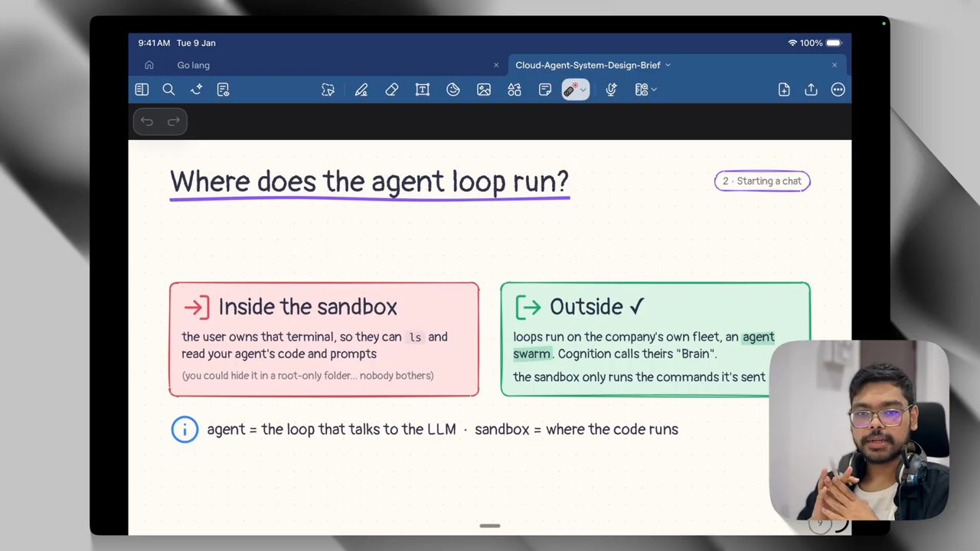
Task: Select the sticky note tool
Action: click(x=545, y=90)
